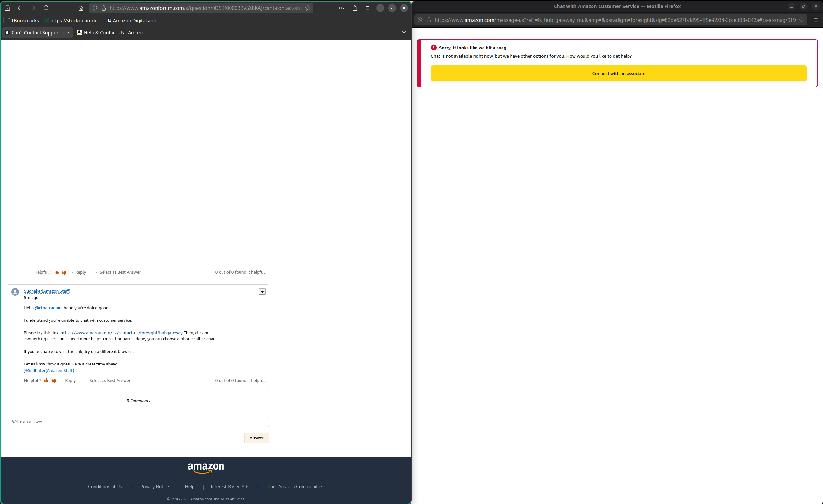Open recent browsing icon at top-left
Screen dimensions: 823x504
(x=7, y=8)
